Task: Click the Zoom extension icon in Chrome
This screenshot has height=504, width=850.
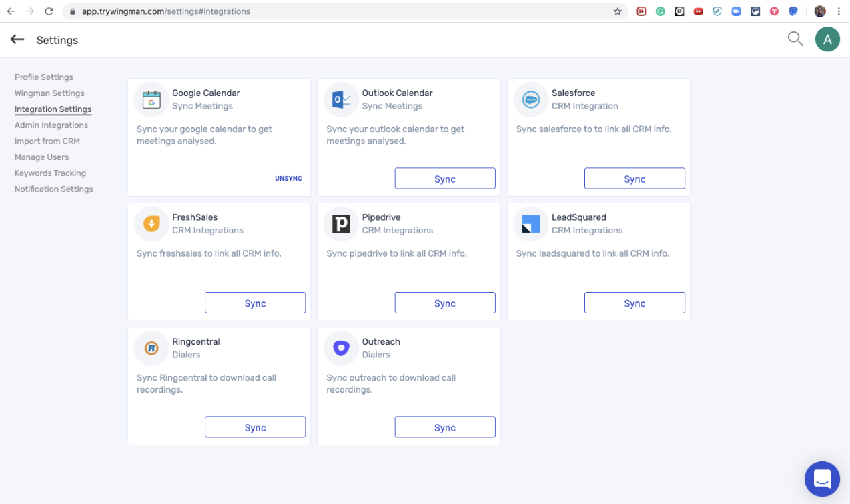Action: click(736, 11)
